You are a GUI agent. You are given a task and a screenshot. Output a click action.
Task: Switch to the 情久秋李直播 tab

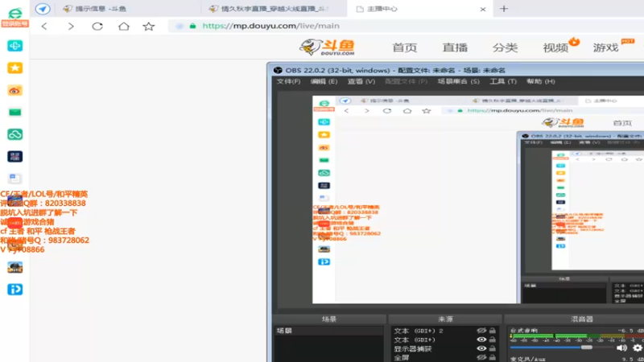[x=275, y=9]
